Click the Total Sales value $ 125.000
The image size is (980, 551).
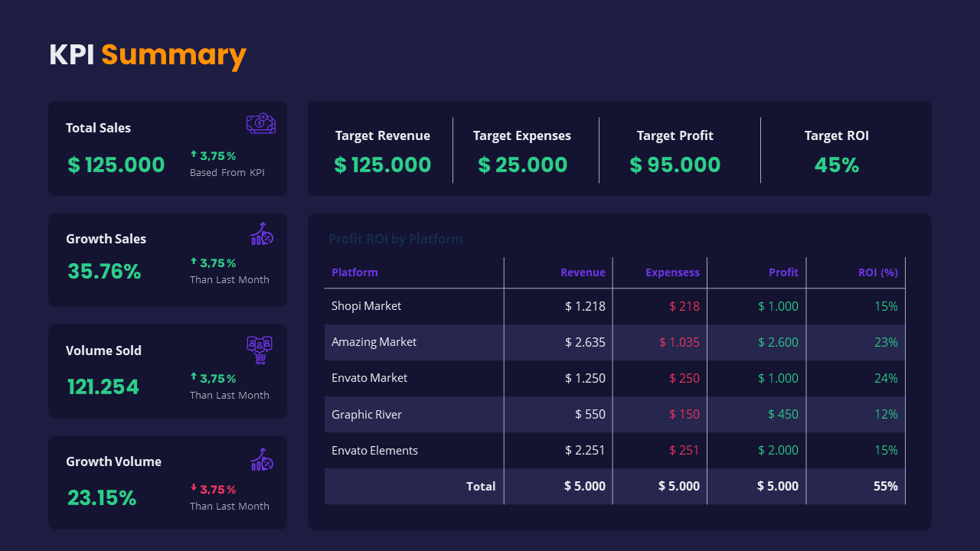(x=116, y=165)
